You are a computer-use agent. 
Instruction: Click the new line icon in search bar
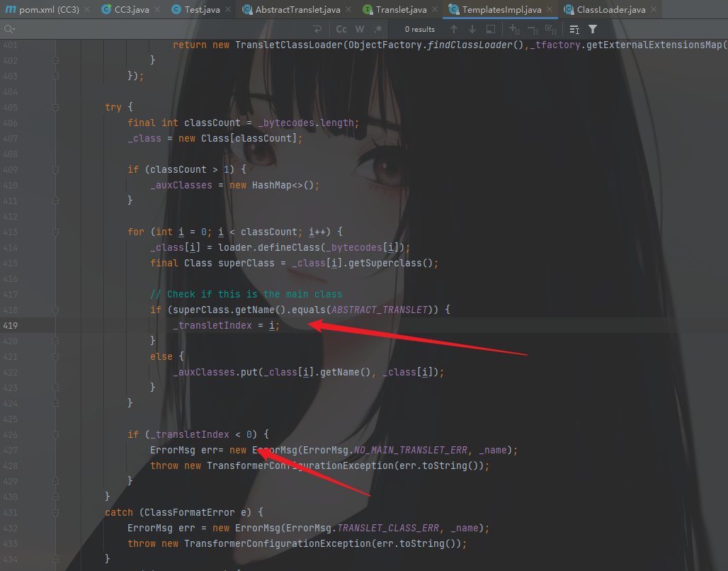point(317,29)
